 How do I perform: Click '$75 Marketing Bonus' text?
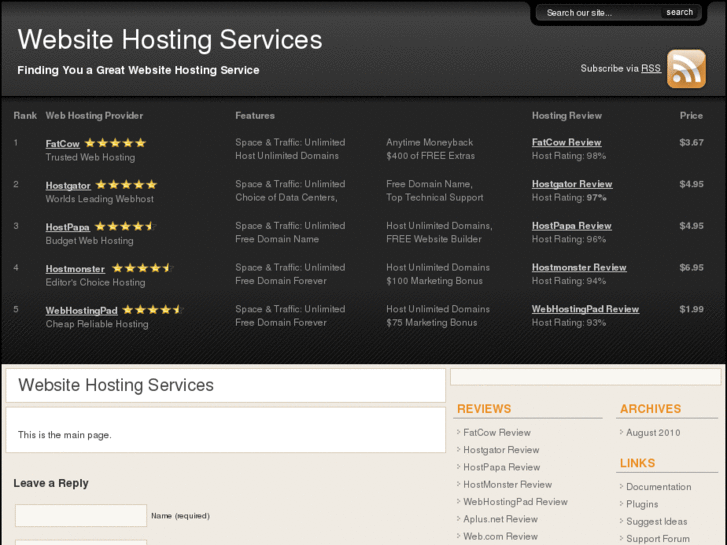point(432,323)
